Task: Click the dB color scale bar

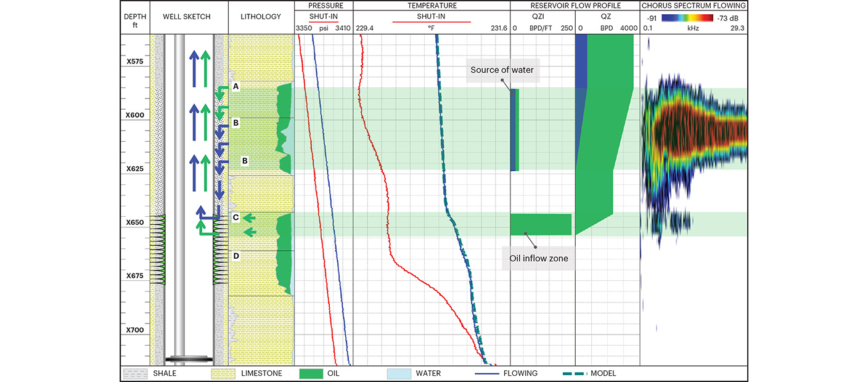Action: (687, 17)
